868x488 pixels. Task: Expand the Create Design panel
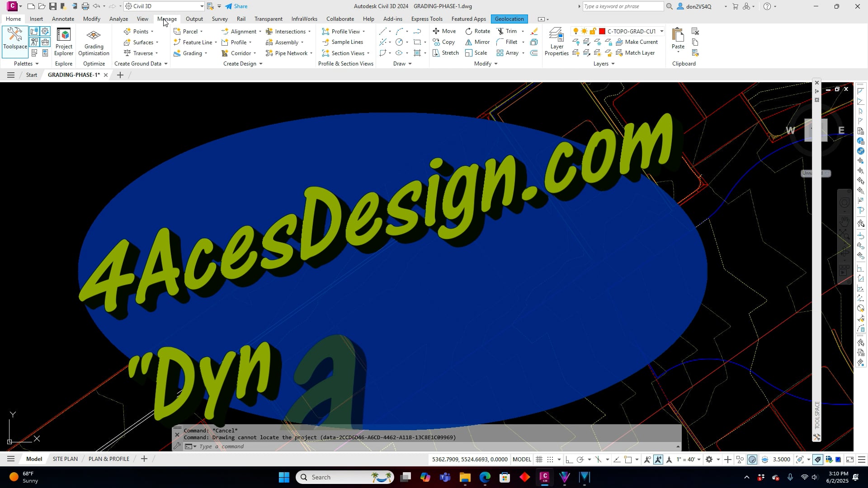[243, 64]
